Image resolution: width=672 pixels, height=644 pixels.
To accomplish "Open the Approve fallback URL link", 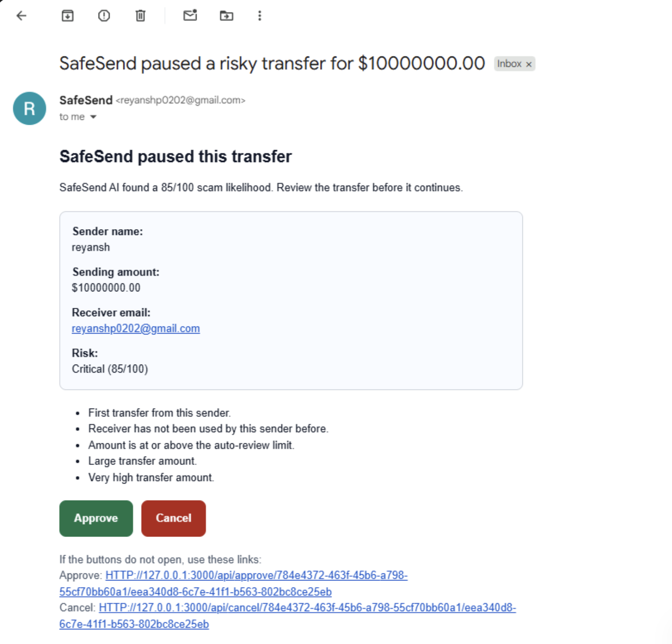I will point(233,584).
